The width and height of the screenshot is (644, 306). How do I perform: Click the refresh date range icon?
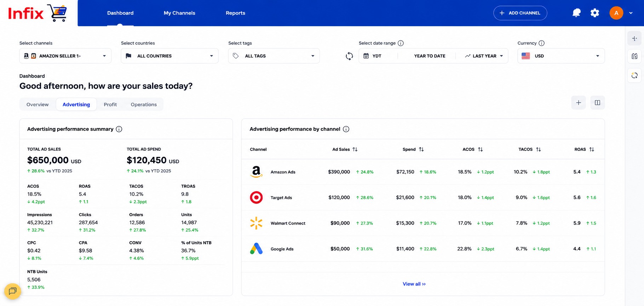click(x=349, y=56)
